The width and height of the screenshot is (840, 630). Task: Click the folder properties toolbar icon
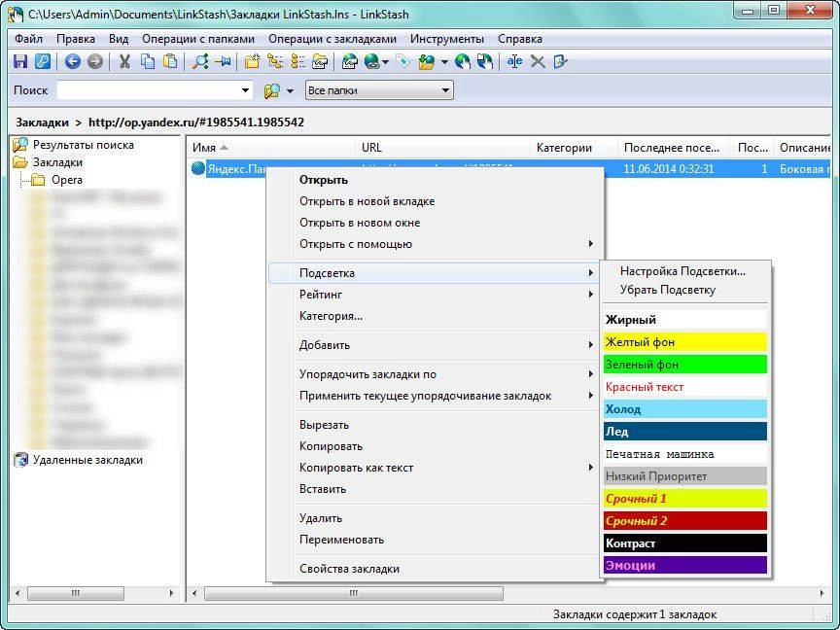(x=320, y=61)
